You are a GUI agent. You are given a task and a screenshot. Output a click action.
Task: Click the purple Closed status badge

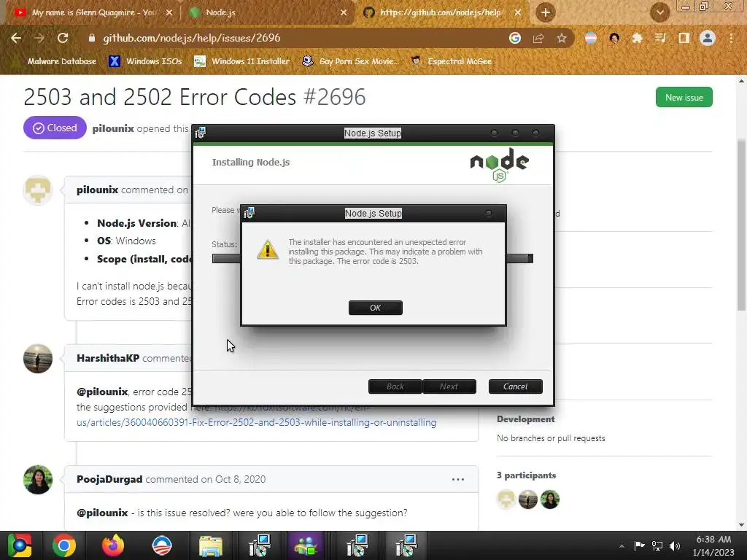(55, 128)
